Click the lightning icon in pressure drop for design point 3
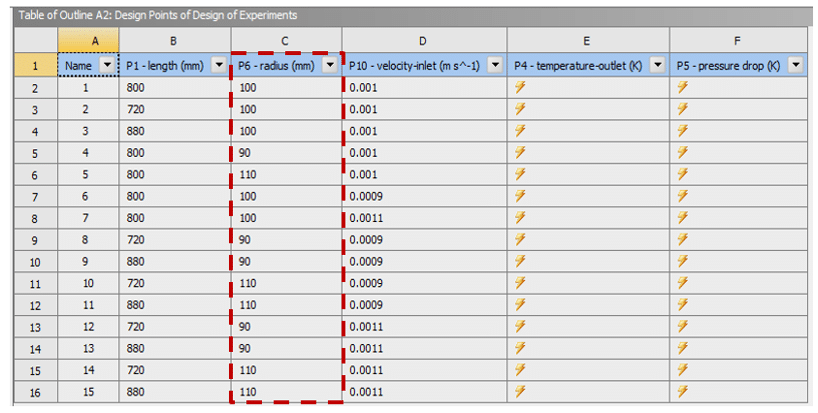The image size is (818, 413). (683, 131)
